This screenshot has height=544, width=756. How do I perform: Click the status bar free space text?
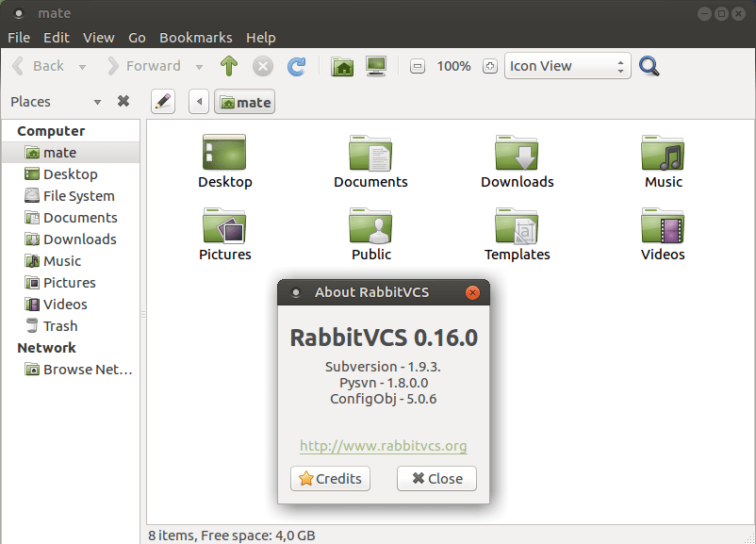[232, 536]
